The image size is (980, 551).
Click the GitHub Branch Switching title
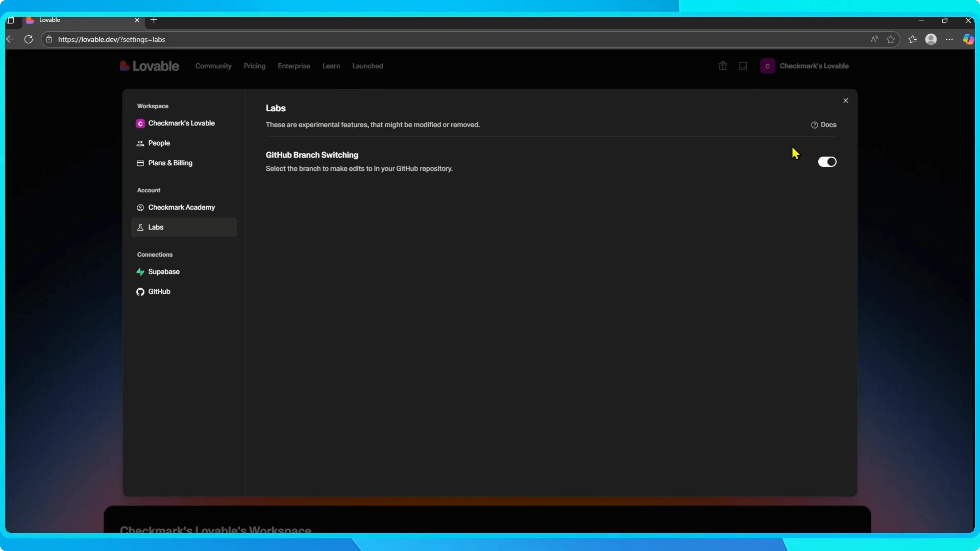(x=312, y=155)
